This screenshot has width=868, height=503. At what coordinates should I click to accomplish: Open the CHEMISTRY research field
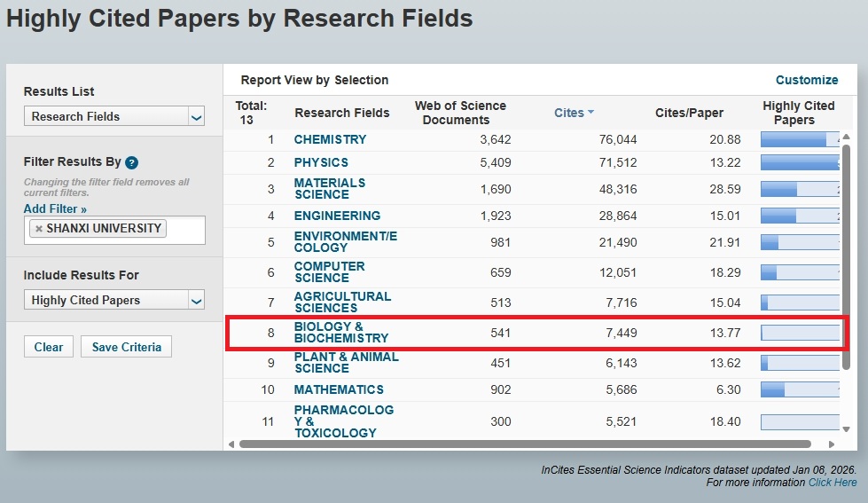point(330,139)
